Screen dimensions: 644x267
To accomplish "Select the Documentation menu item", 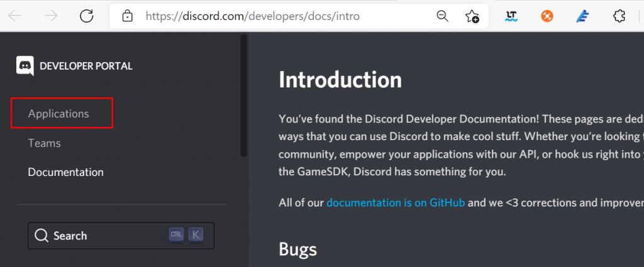I will click(65, 172).
